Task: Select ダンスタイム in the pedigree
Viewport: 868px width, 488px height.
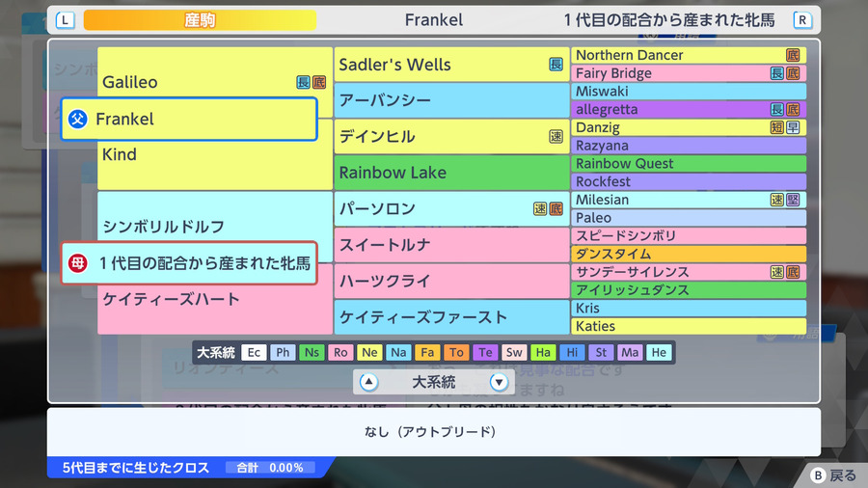Action: (689, 254)
